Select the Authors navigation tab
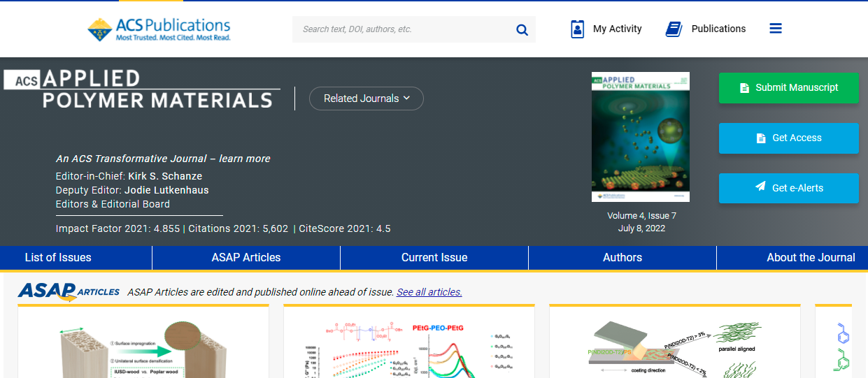Viewport: 868px width, 378px height. coord(622,258)
